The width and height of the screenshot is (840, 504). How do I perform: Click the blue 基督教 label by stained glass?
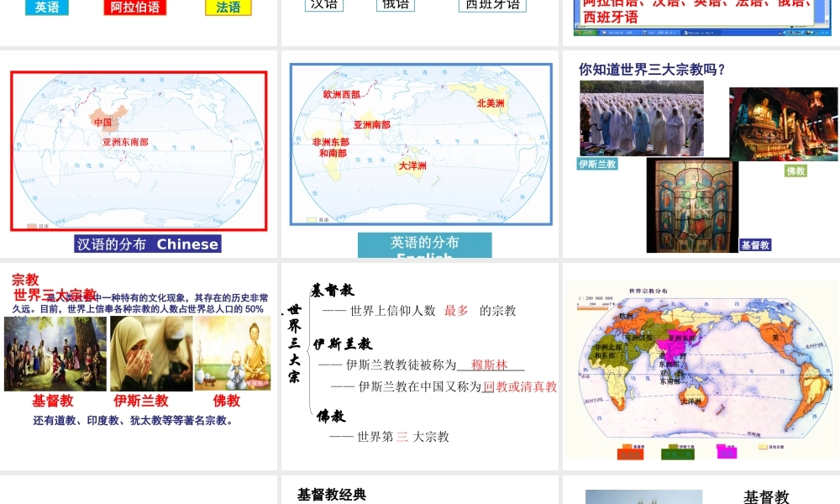pos(755,244)
